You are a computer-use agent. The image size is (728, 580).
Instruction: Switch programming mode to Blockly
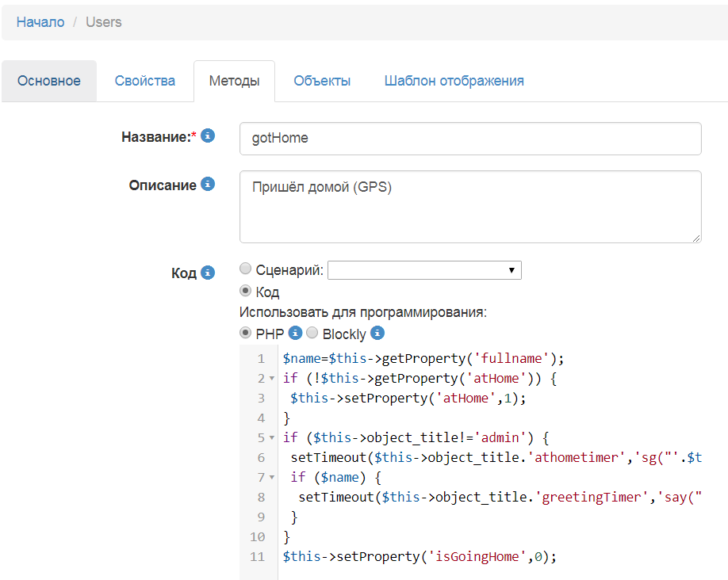tap(312, 334)
